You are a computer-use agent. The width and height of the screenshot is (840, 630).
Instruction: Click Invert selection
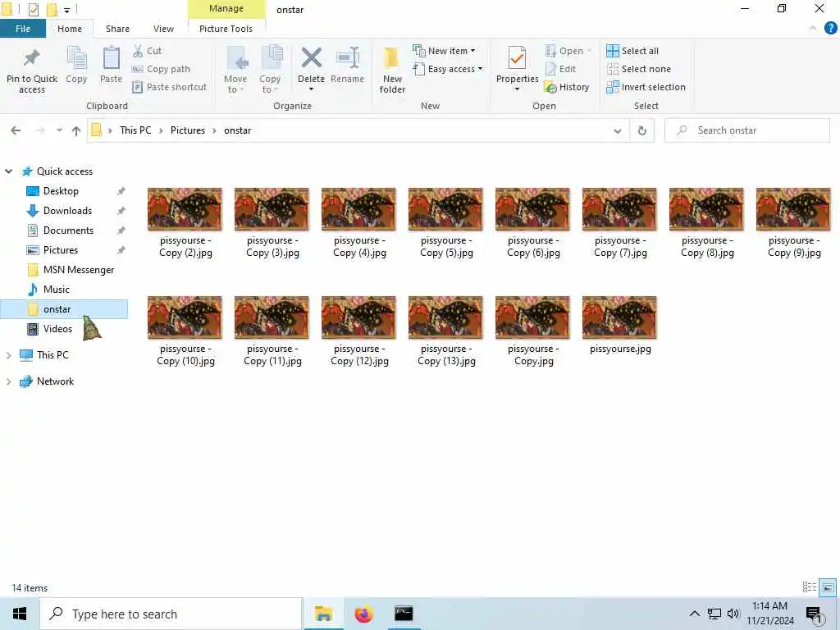[646, 87]
